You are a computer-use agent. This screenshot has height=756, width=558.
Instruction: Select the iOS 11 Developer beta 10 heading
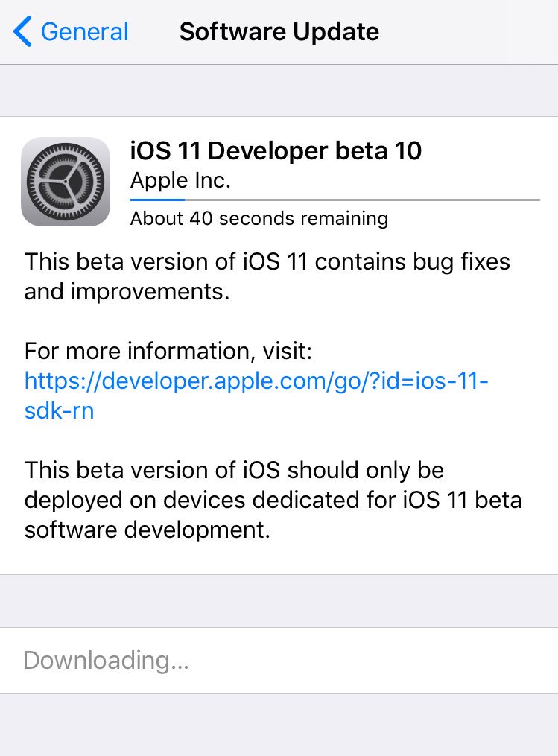tap(276, 151)
